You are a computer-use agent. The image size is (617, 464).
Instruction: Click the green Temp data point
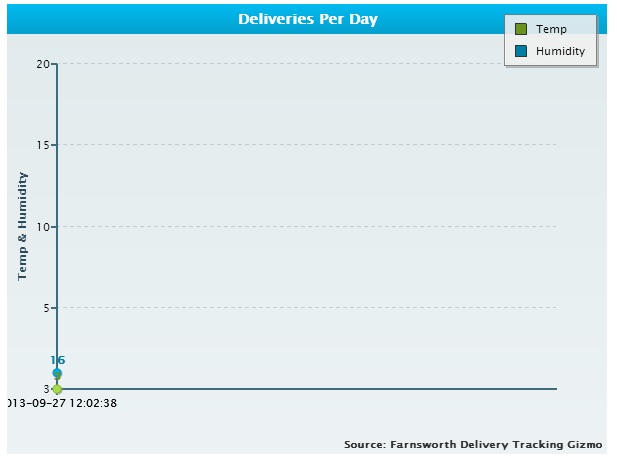57,388
